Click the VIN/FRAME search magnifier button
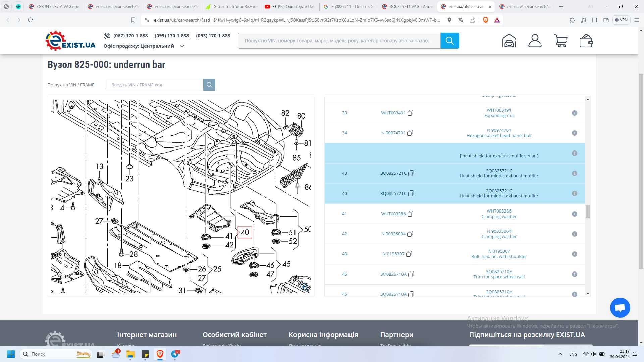Image resolution: width=644 pixels, height=362 pixels. (209, 85)
